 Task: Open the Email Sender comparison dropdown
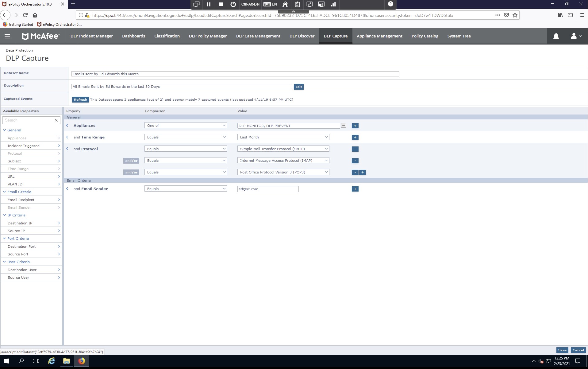coord(186,189)
